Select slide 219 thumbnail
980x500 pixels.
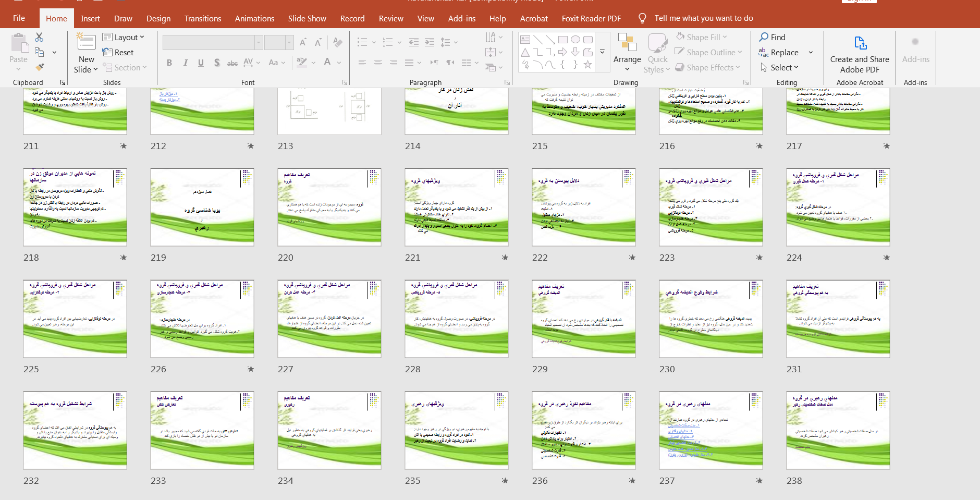pyautogui.click(x=202, y=207)
